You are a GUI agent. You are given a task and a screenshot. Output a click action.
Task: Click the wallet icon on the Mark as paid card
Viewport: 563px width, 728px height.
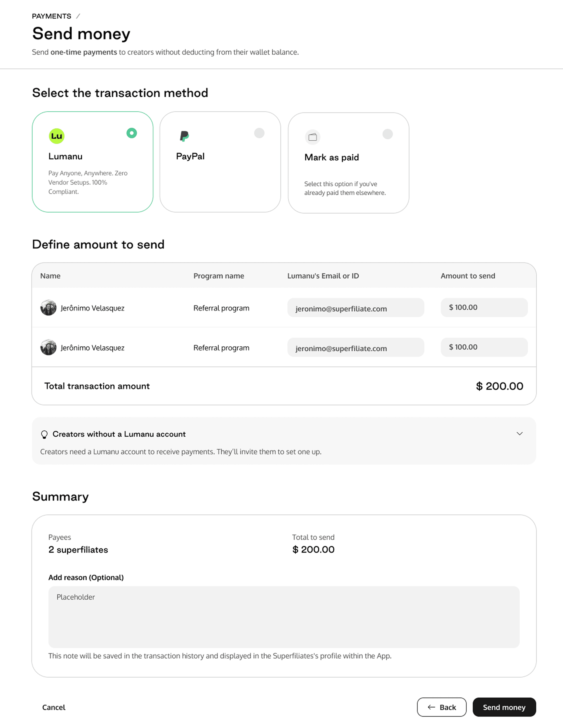312,137
